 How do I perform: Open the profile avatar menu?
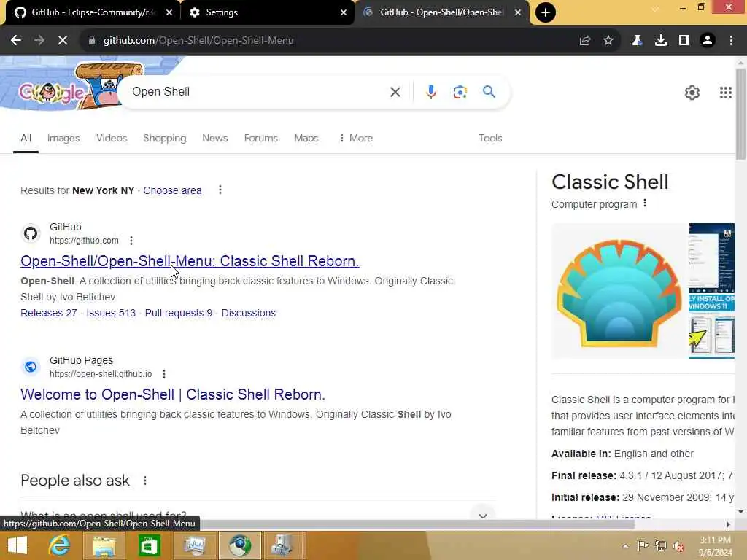point(708,41)
